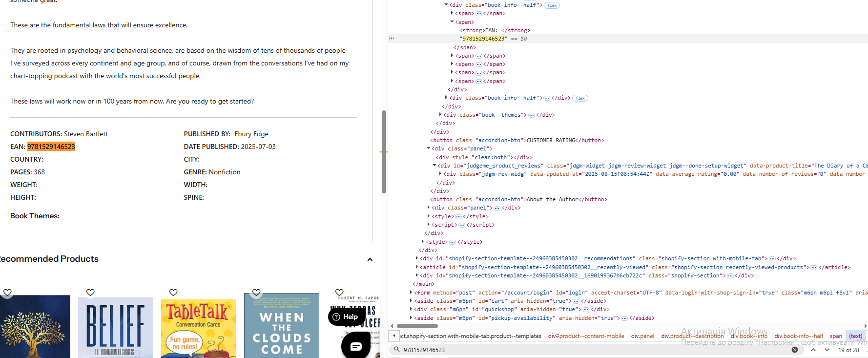Select the div#product--content-mobile breadcrumb
Screen dimensions: 868x358
click(x=586, y=336)
